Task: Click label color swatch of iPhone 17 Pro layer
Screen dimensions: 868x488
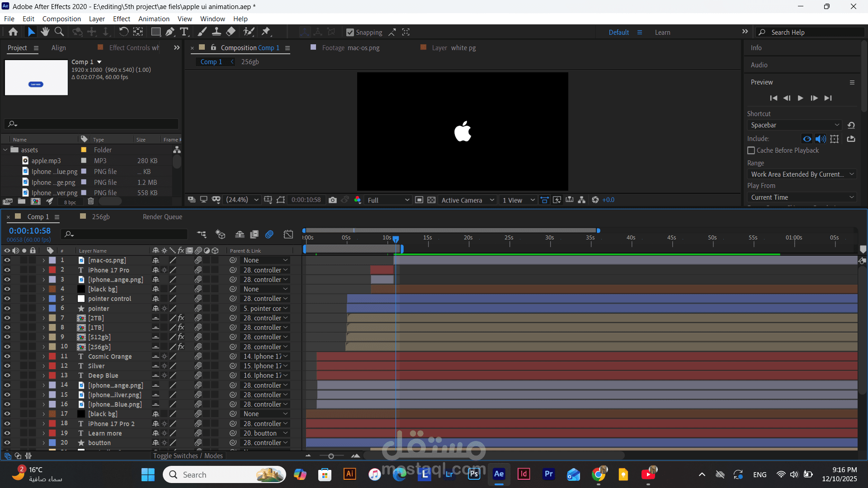Action: pyautogui.click(x=52, y=270)
